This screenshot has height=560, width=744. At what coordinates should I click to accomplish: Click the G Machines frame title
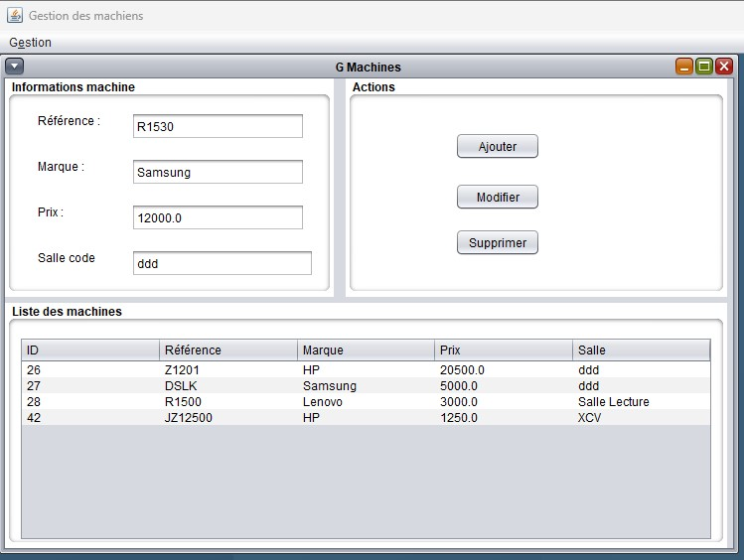369,67
